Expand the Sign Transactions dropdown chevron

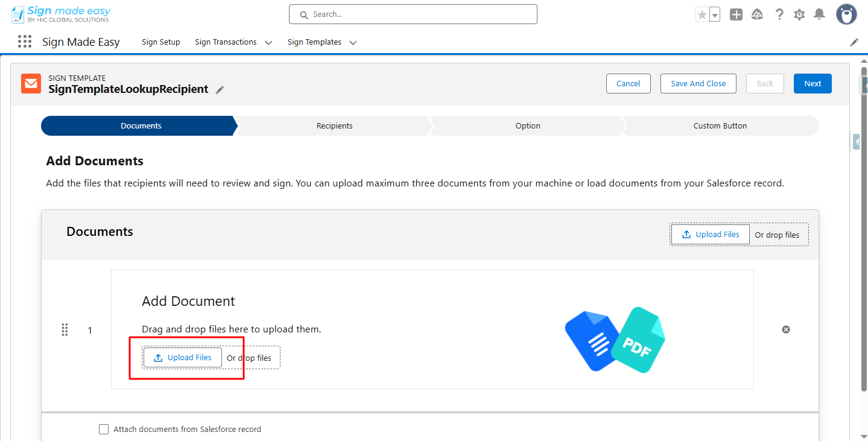268,43
